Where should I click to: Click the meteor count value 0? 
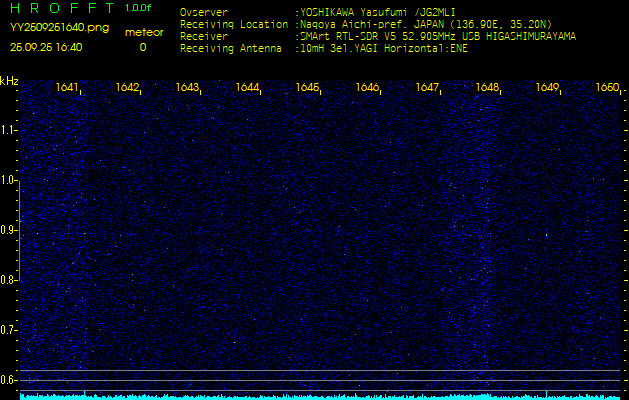[x=143, y=47]
